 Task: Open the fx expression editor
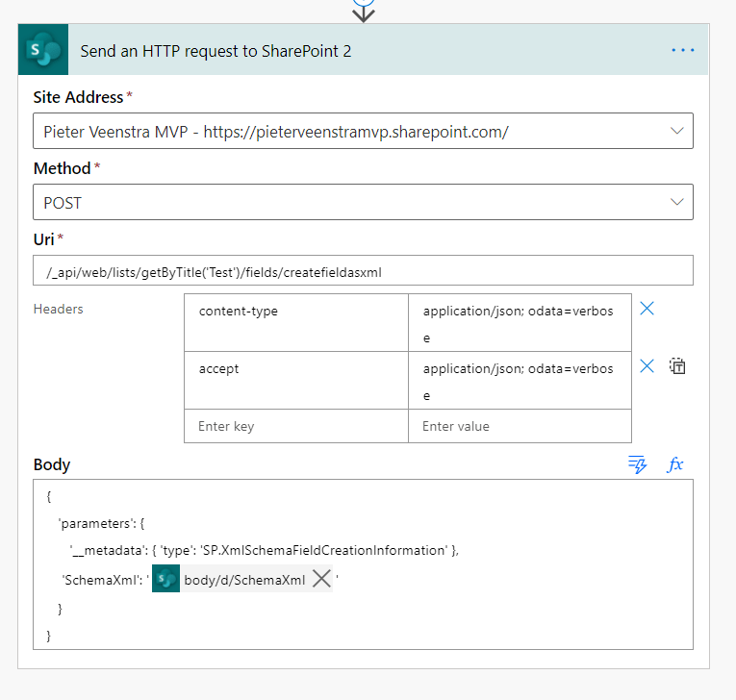(675, 464)
